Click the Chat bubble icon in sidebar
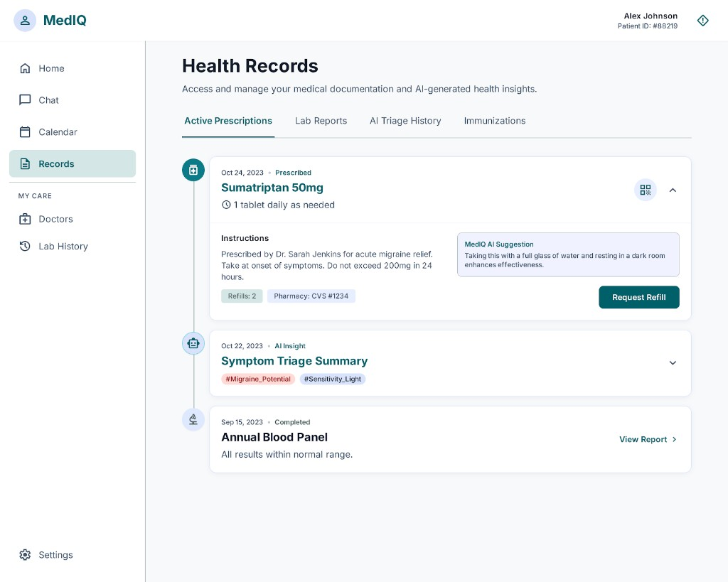This screenshot has height=582, width=728. click(25, 100)
